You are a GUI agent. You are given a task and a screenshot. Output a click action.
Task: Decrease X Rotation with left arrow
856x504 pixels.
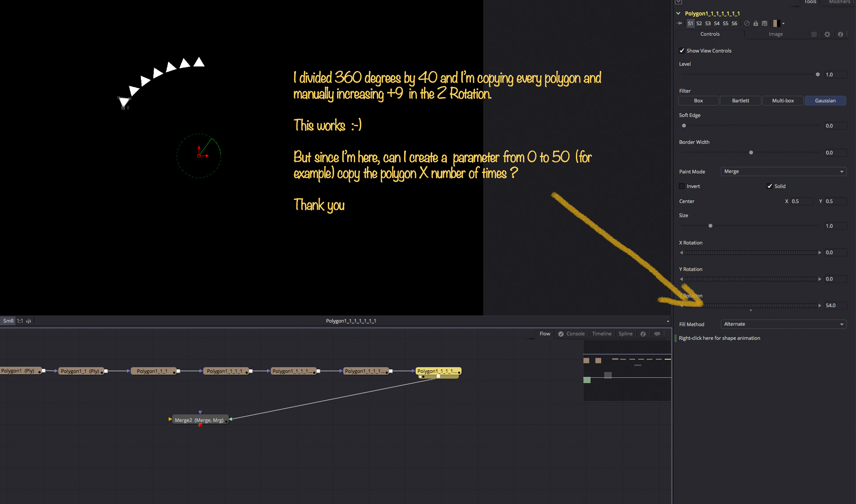(x=681, y=252)
